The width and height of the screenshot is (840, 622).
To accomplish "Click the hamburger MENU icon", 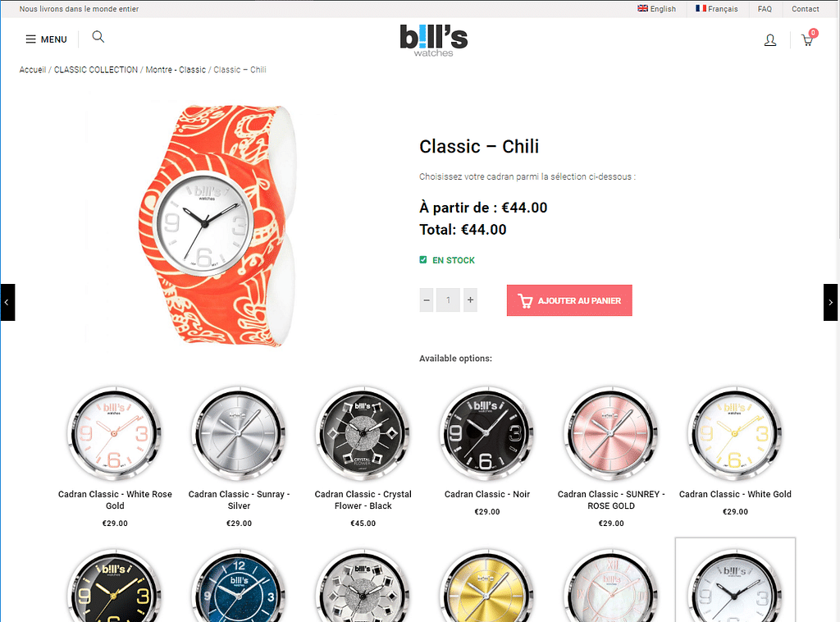I will (x=31, y=39).
